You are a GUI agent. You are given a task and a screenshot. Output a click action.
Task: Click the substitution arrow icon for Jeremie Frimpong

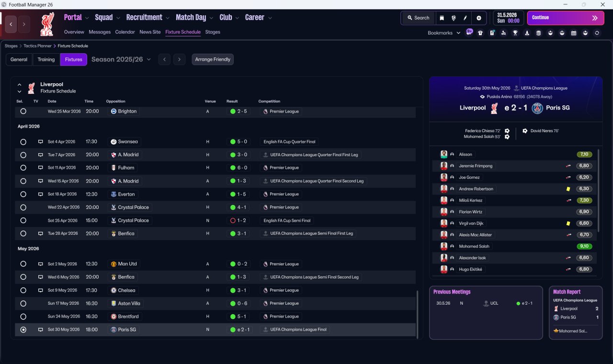coord(568,166)
